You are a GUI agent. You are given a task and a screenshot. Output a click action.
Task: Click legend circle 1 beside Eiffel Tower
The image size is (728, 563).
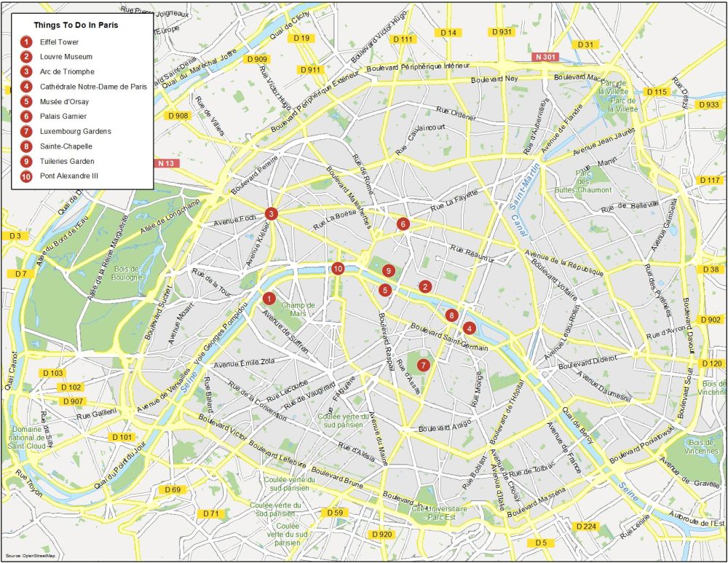pos(26,42)
